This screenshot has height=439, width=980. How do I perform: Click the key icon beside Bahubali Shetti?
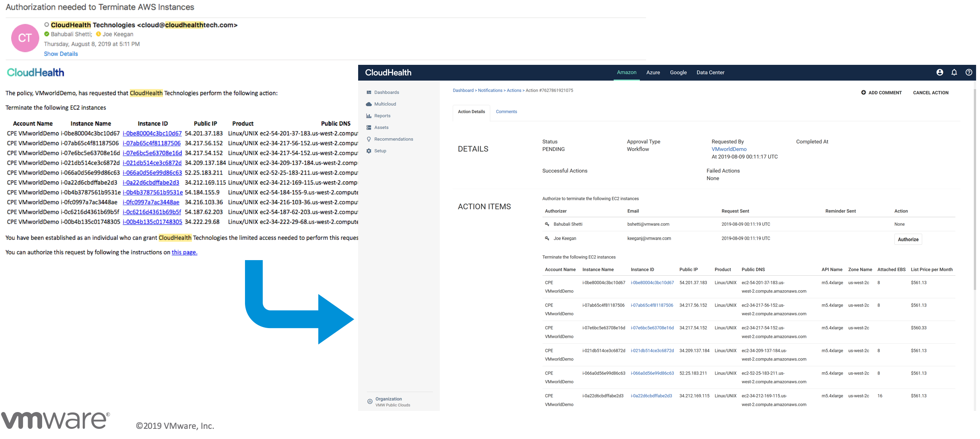pyautogui.click(x=547, y=224)
